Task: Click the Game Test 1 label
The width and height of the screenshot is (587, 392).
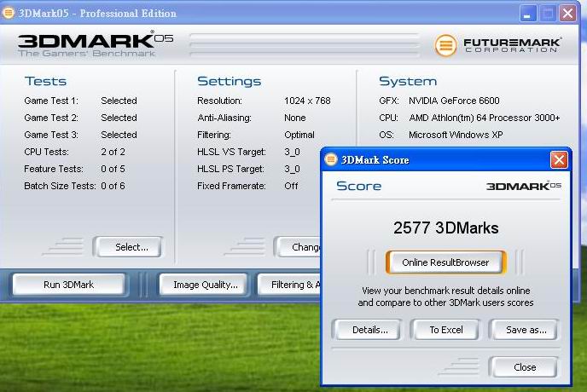Action: click(51, 101)
